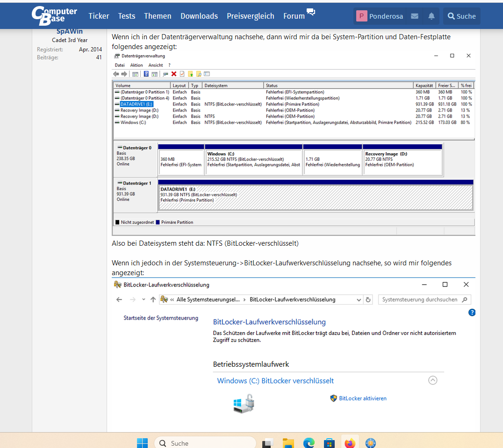Click the black Nicht zugeordnet legend swatch
503x448 pixels.
(x=117, y=222)
